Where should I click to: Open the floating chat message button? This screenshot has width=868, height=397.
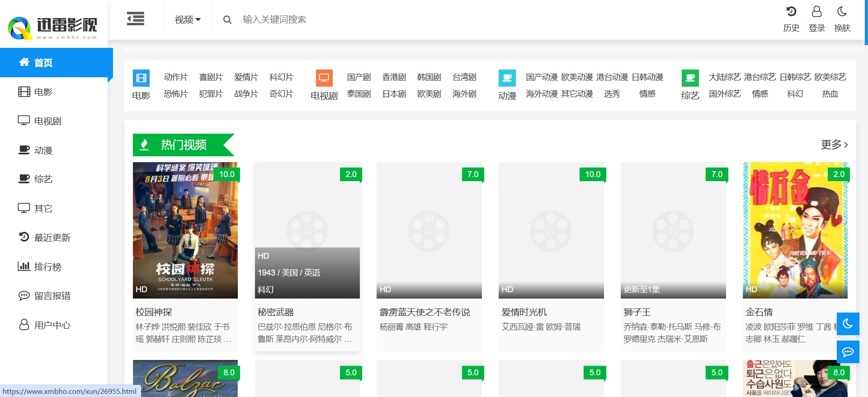(x=848, y=352)
